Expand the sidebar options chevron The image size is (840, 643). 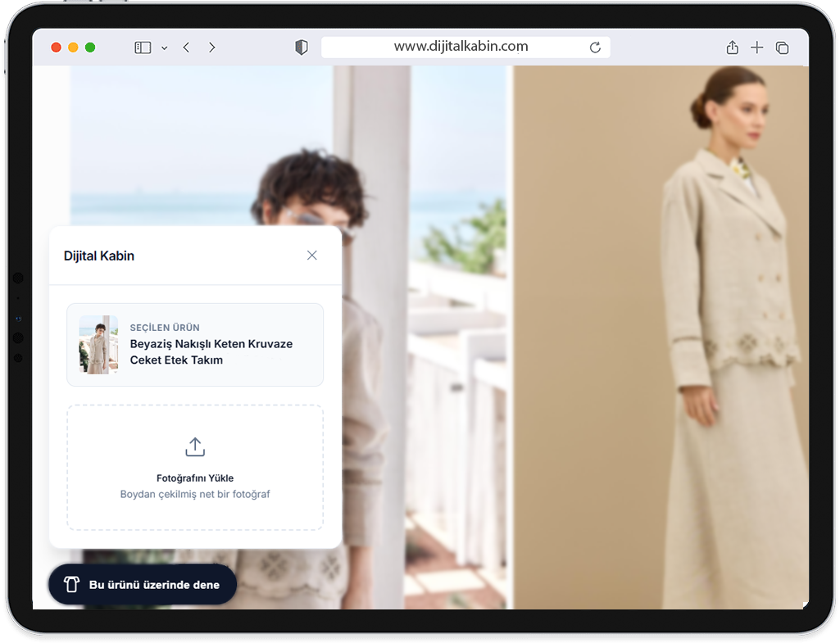(164, 48)
